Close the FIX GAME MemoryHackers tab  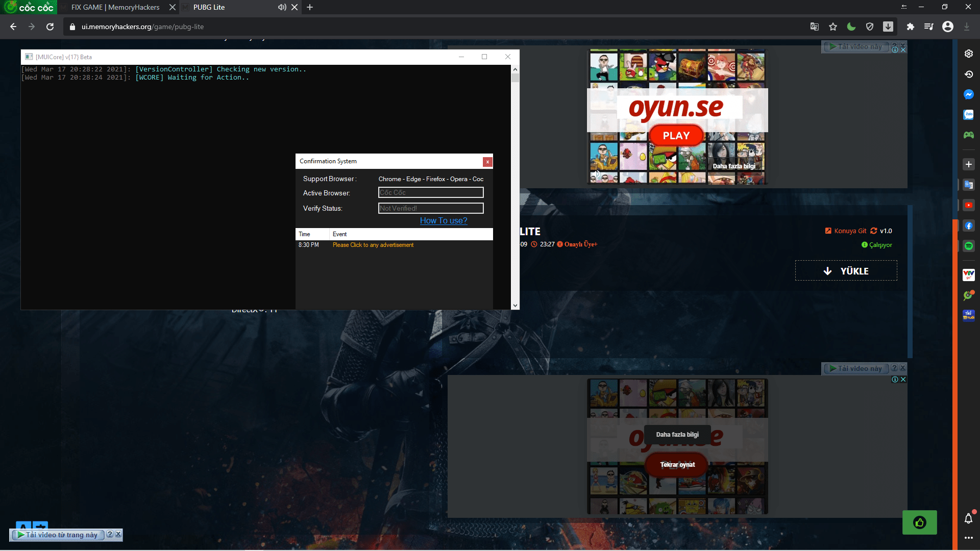pos(173,7)
